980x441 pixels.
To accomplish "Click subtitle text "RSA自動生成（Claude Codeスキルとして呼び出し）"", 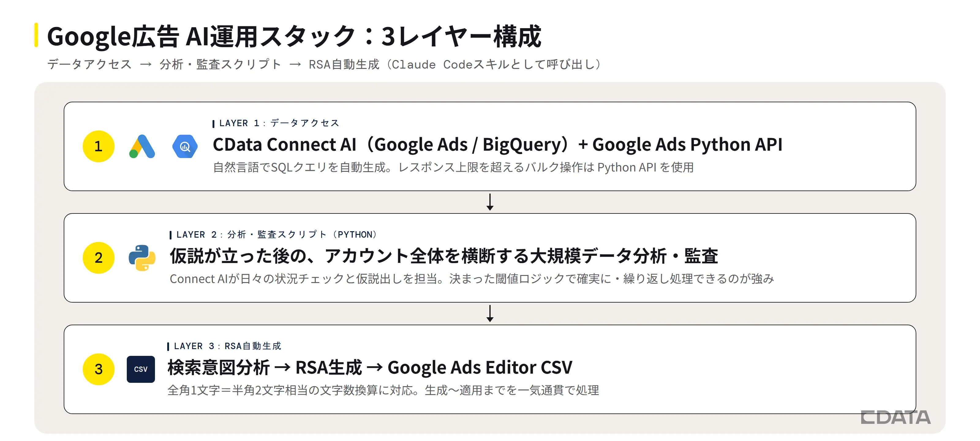I will point(455,64).
